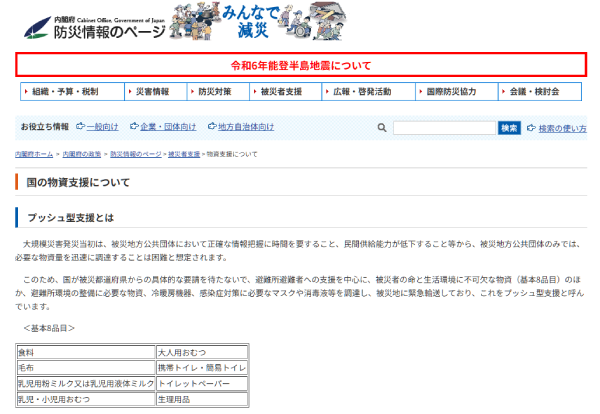This screenshot has width=600, height=414.
Task: Open the 組織・予算・税制 menu
Action: [x=68, y=92]
